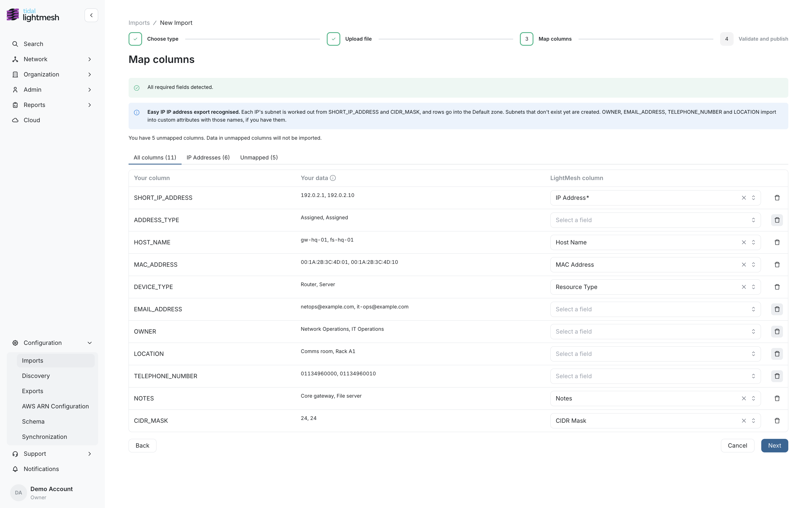
Task: Delete the EMAIL_ADDRESS column row
Action: coord(777,309)
